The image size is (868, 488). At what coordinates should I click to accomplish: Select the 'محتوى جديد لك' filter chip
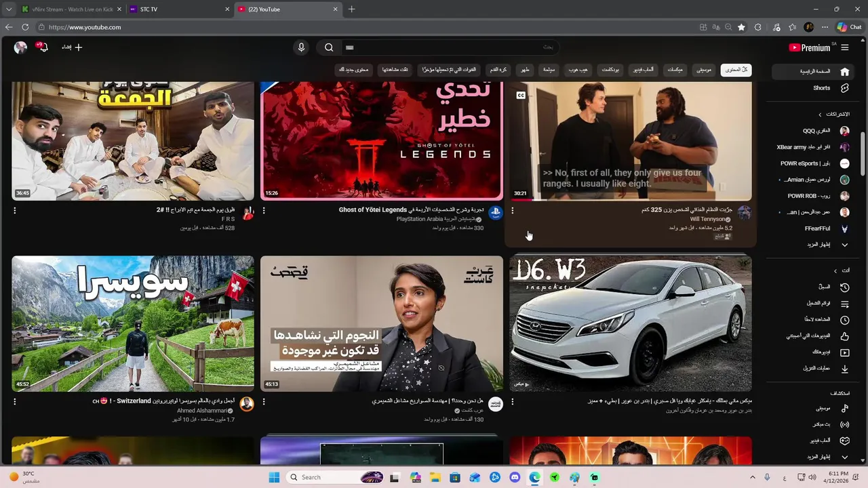click(353, 70)
